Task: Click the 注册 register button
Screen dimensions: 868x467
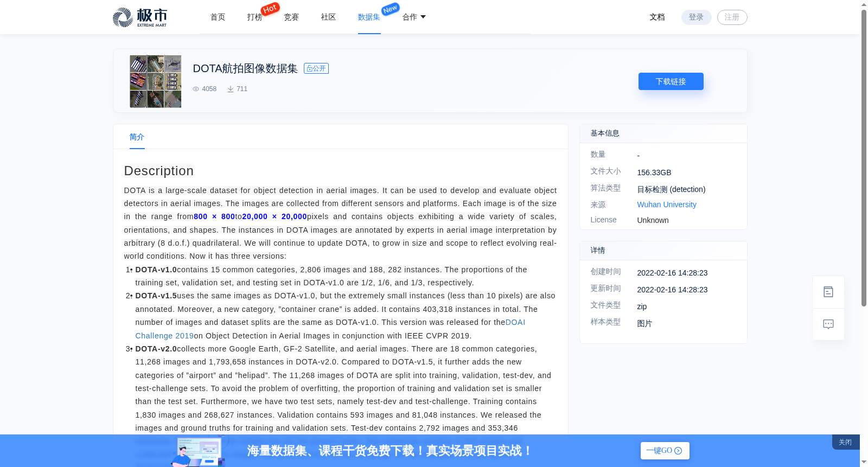Action: pyautogui.click(x=732, y=17)
